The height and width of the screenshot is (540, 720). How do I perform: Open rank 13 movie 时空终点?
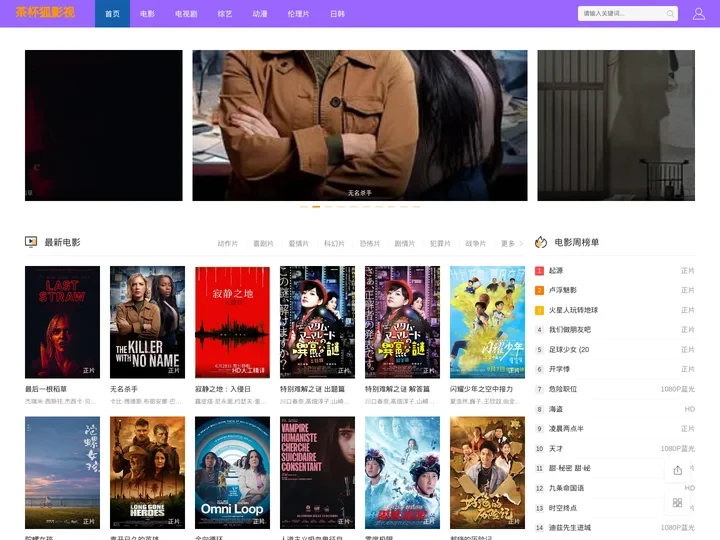(x=562, y=508)
